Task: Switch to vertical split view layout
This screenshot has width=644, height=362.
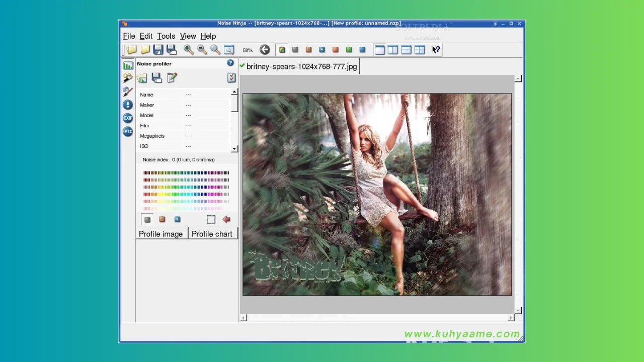Action: click(x=392, y=50)
